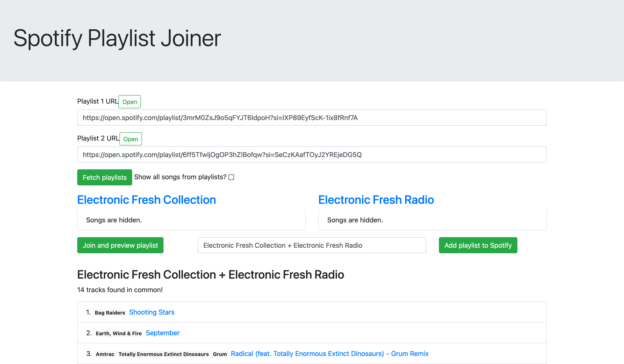The width and height of the screenshot is (624, 364).
Task: Click the Grum artist badge
Action: 220,354
